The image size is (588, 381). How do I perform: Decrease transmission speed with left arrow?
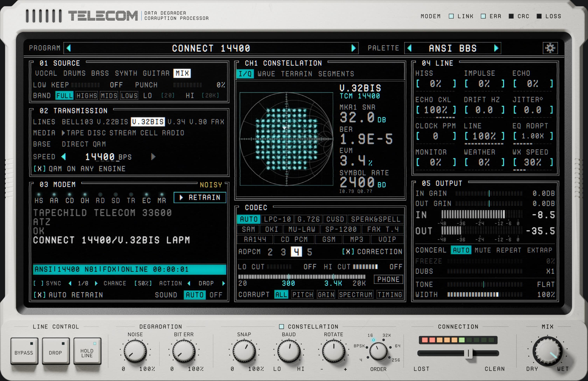point(64,157)
